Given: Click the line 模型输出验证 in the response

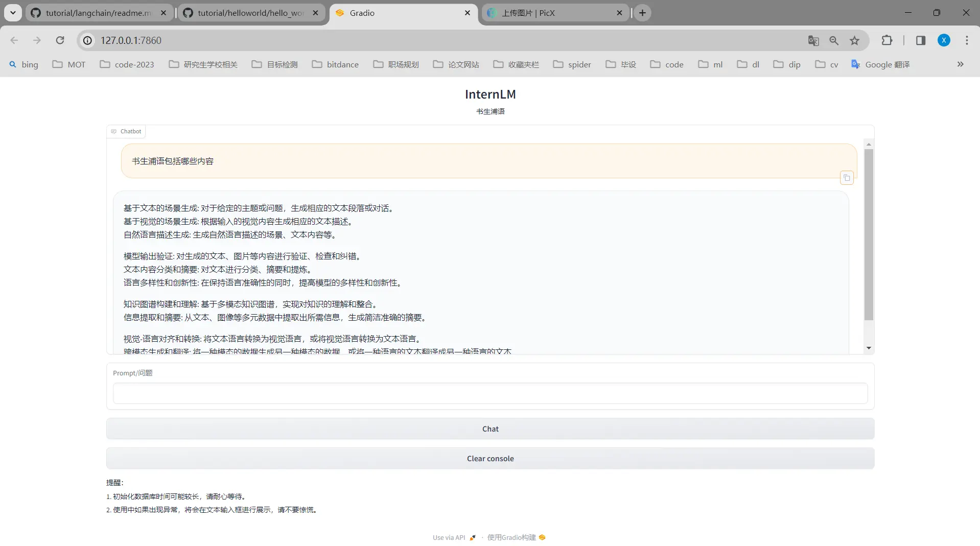Looking at the screenshot, I should click(244, 256).
